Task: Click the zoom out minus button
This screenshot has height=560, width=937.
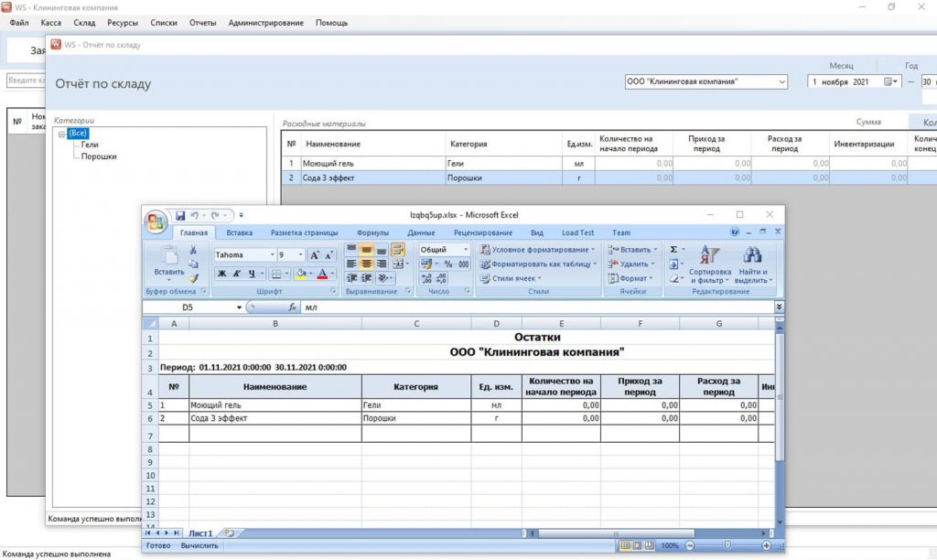Action: 690,545
